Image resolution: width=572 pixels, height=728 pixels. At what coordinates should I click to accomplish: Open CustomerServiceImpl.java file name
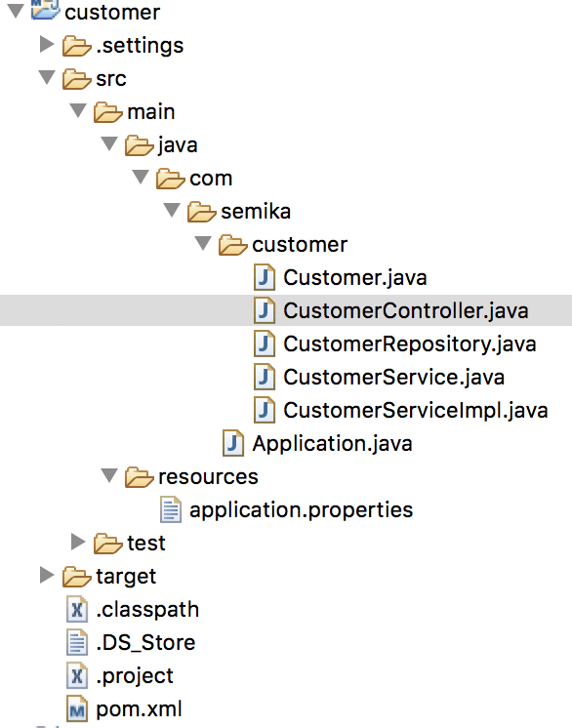pos(416,411)
